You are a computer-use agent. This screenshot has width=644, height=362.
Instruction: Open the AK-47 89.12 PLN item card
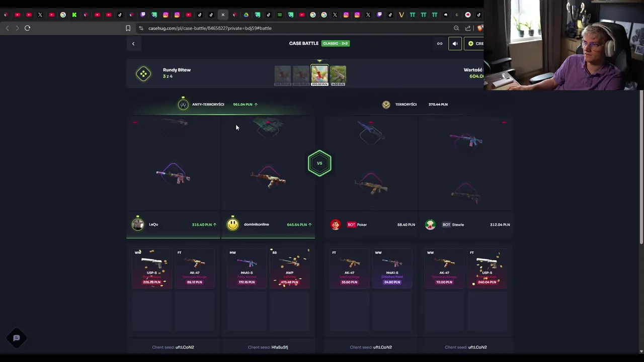point(194,268)
